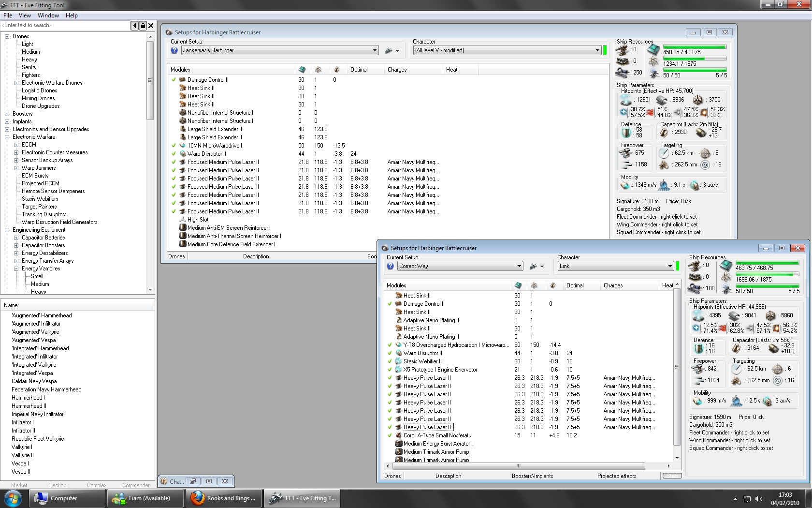
Task: Expand the Capacitor Batteries node
Action: [16, 238]
